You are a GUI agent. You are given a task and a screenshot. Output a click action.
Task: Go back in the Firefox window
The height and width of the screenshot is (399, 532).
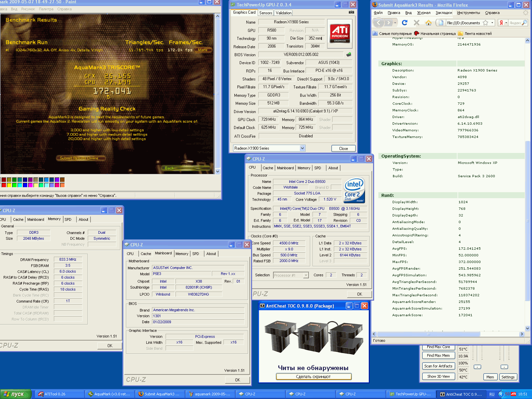point(378,23)
